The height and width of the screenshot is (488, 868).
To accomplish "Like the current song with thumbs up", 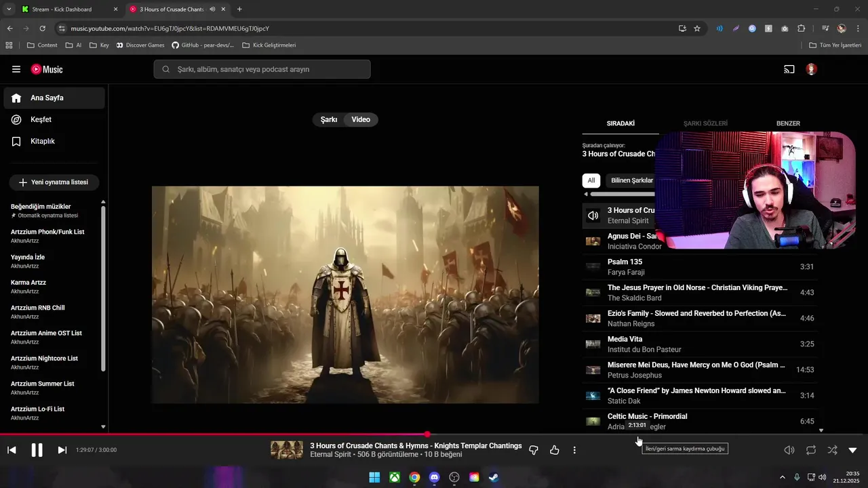I will pyautogui.click(x=555, y=450).
